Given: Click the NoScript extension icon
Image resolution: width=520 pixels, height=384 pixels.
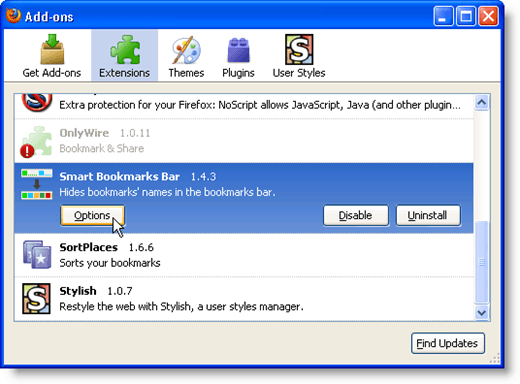Looking at the screenshot, I should pyautogui.click(x=37, y=102).
